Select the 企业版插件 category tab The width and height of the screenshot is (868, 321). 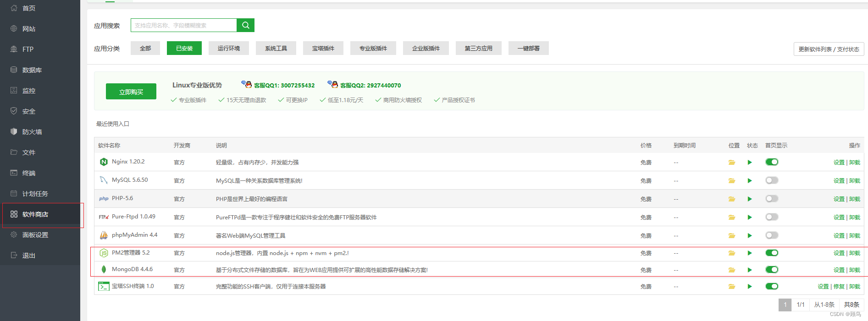point(426,48)
